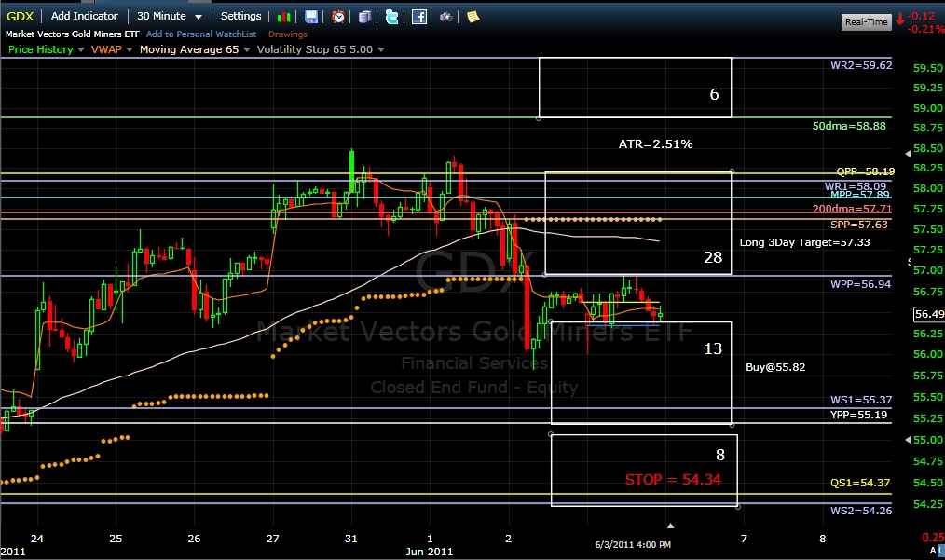Select the QS1=54.37 label

(x=860, y=483)
